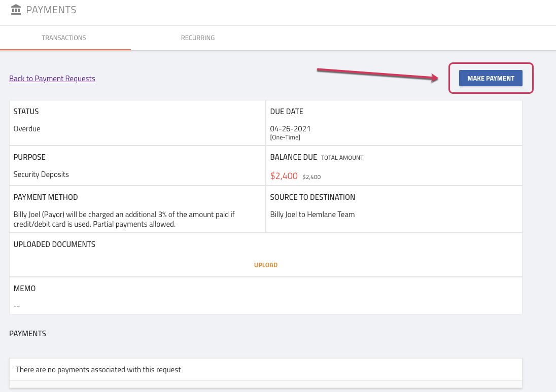Select the Security Deposits purpose text
556x392 pixels.
(x=41, y=174)
